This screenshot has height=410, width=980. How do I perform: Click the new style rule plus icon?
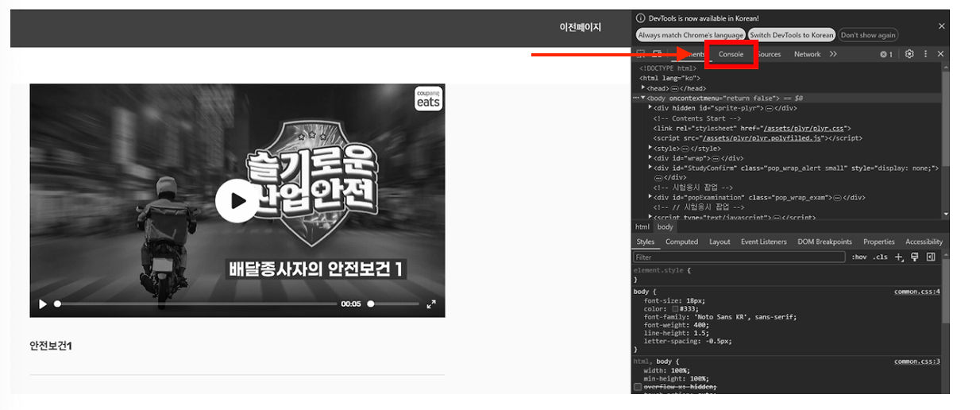pos(899,257)
